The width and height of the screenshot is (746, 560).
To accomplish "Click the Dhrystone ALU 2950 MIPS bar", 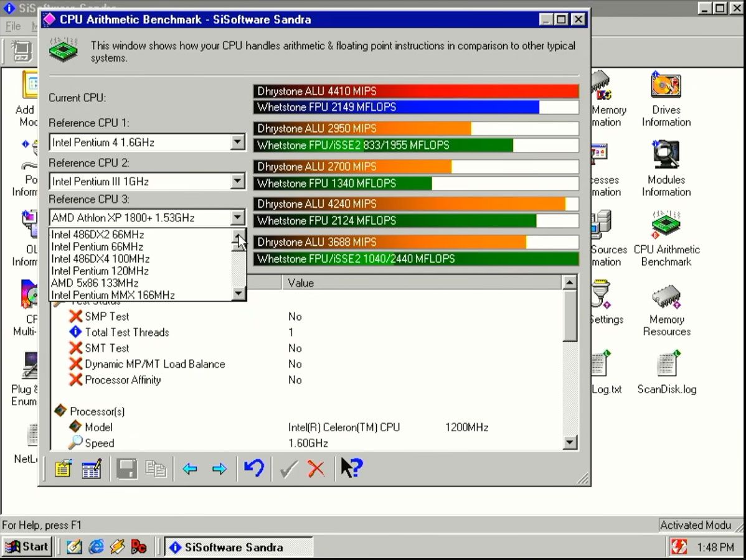I will (417, 128).
